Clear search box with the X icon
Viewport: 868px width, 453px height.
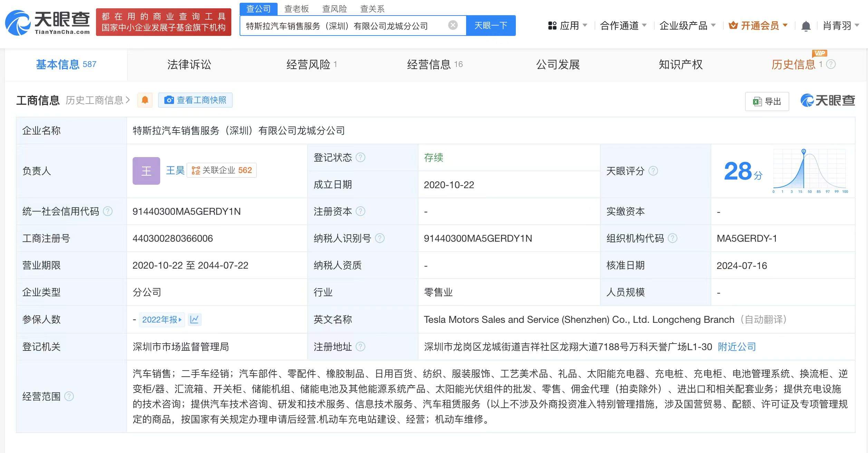click(x=453, y=25)
